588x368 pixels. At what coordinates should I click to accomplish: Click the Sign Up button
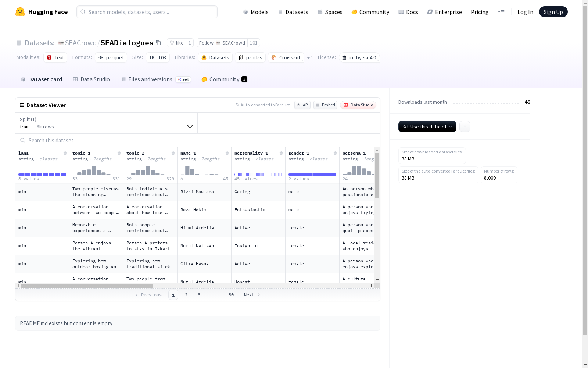[553, 12]
